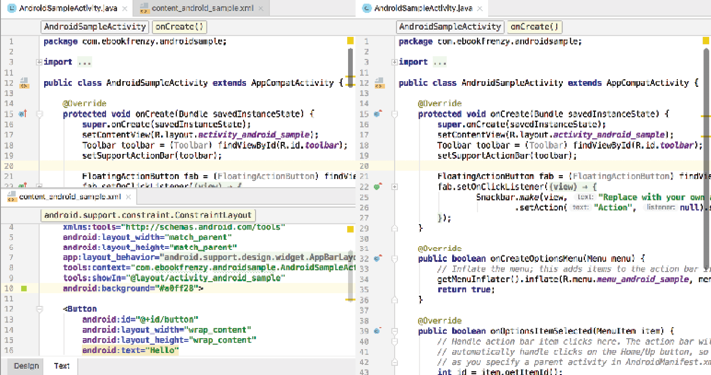Expand collapsed lambda at line 22 right editor
The height and width of the screenshot is (375, 711).
pyautogui.click(x=394, y=186)
